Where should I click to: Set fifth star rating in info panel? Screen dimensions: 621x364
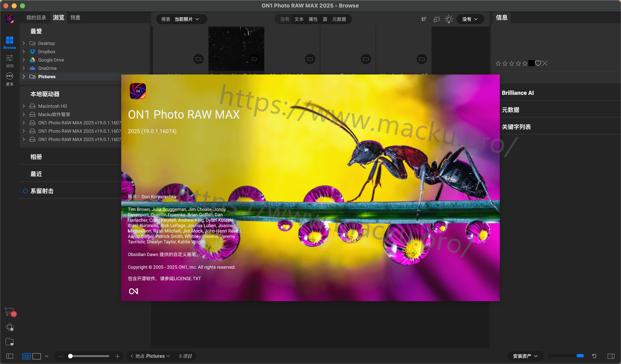click(x=525, y=63)
